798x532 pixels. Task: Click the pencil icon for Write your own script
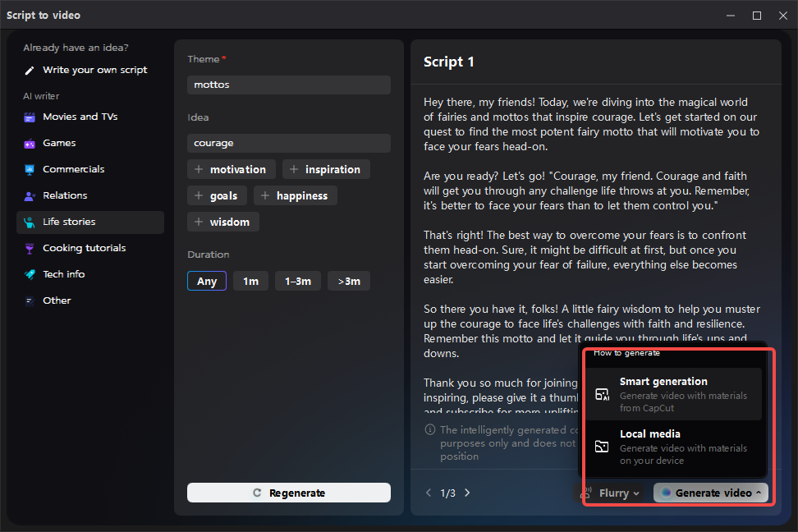(30, 71)
